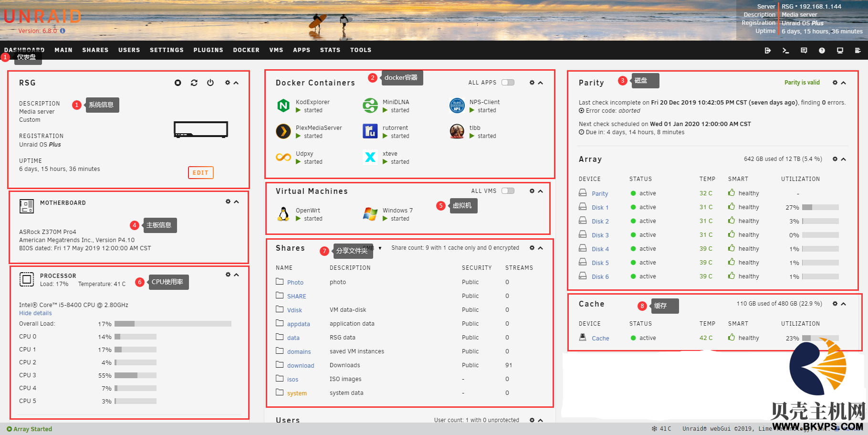Stop the array from RSG panel
The height and width of the screenshot is (435, 868).
point(178,83)
